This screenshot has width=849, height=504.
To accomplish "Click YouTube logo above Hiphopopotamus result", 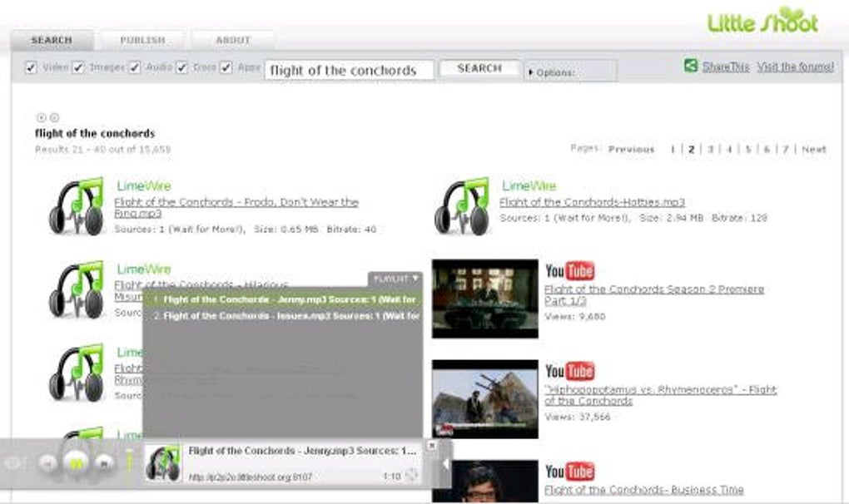I will pos(569,371).
